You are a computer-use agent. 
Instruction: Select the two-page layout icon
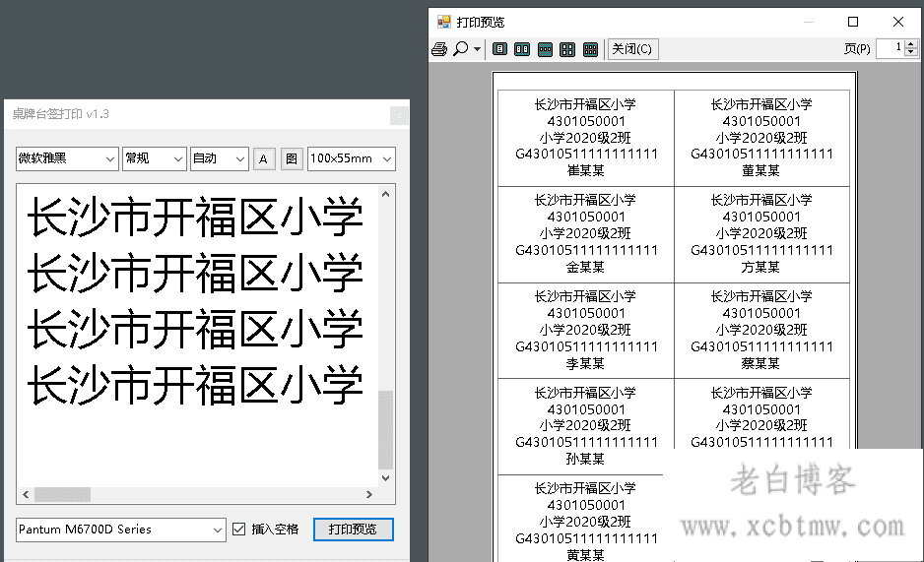(x=522, y=49)
